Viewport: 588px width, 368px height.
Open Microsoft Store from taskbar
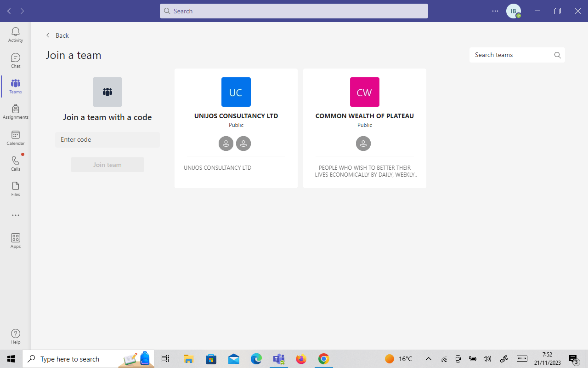click(211, 359)
